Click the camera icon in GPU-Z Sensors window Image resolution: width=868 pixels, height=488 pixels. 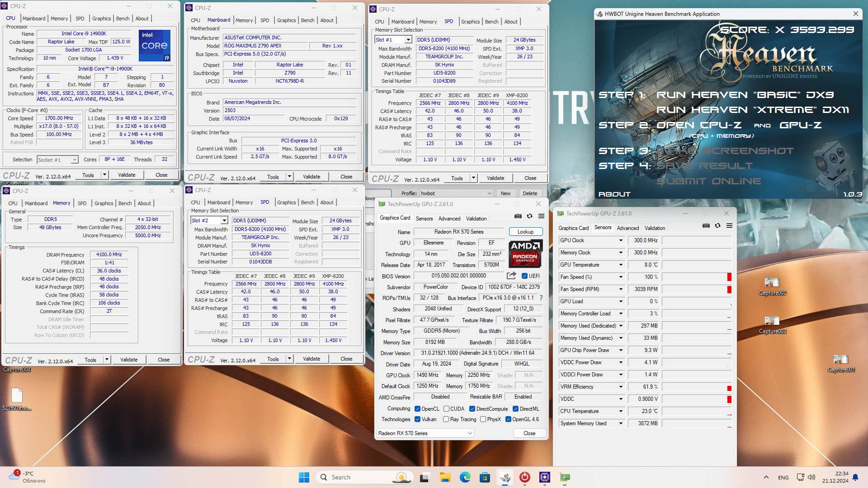tap(706, 225)
